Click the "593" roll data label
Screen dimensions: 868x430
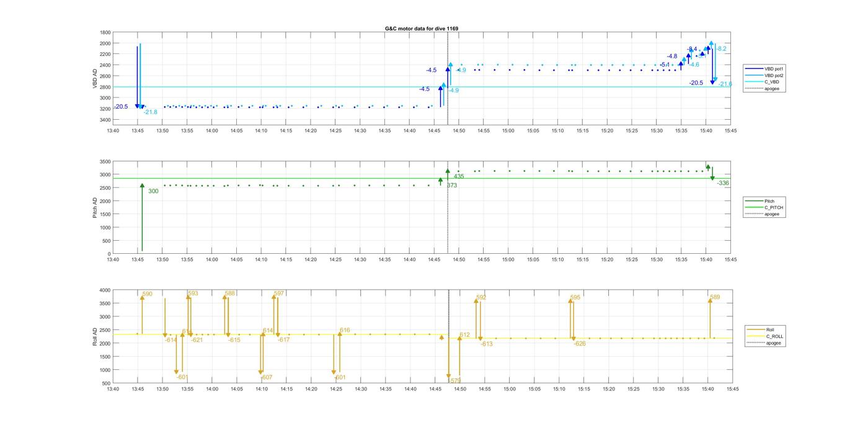193,293
